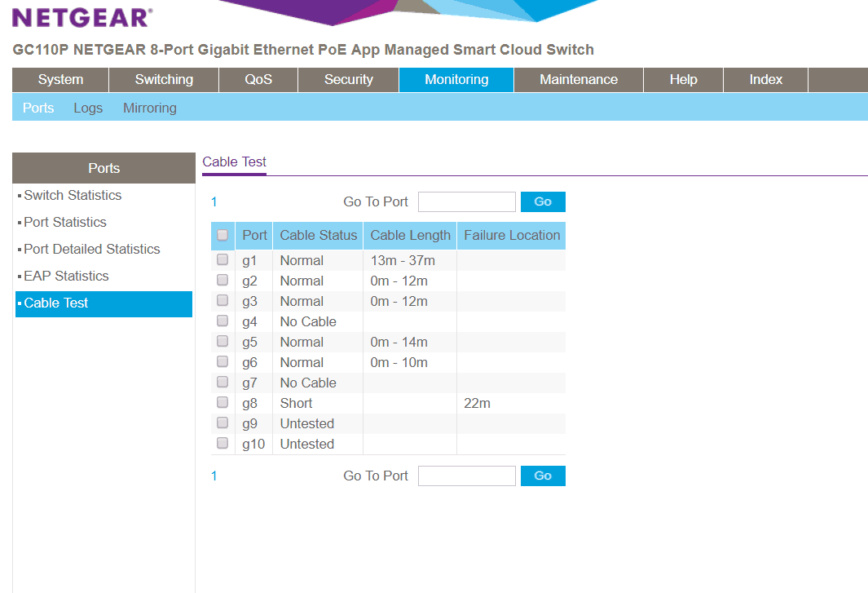Viewport: 868px width, 593px height.
Task: Switch to the Switching tab
Action: pyautogui.click(x=164, y=80)
